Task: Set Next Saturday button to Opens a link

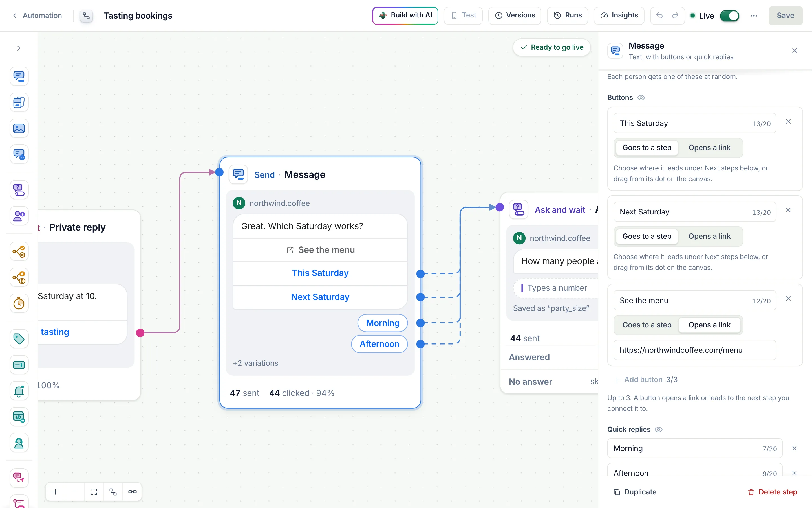Action: (x=709, y=237)
